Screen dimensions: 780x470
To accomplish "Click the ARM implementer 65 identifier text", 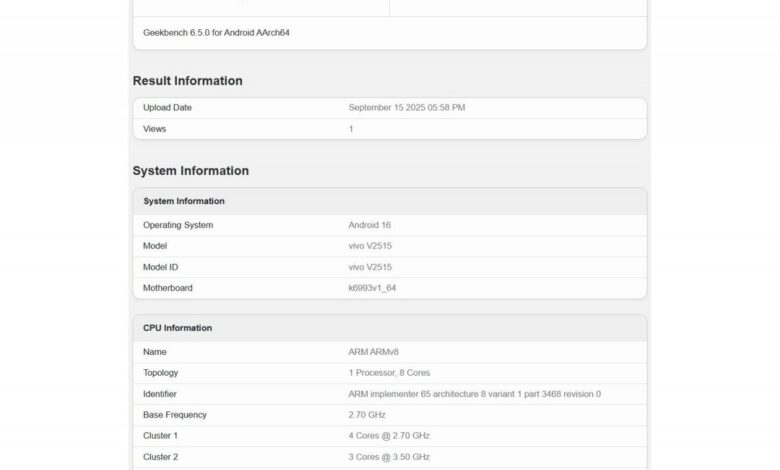I will click(474, 394).
